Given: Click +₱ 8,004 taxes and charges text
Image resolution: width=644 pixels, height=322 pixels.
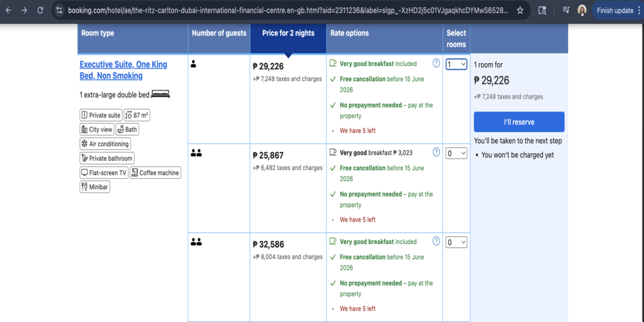Looking at the screenshot, I should pyautogui.click(x=287, y=257).
